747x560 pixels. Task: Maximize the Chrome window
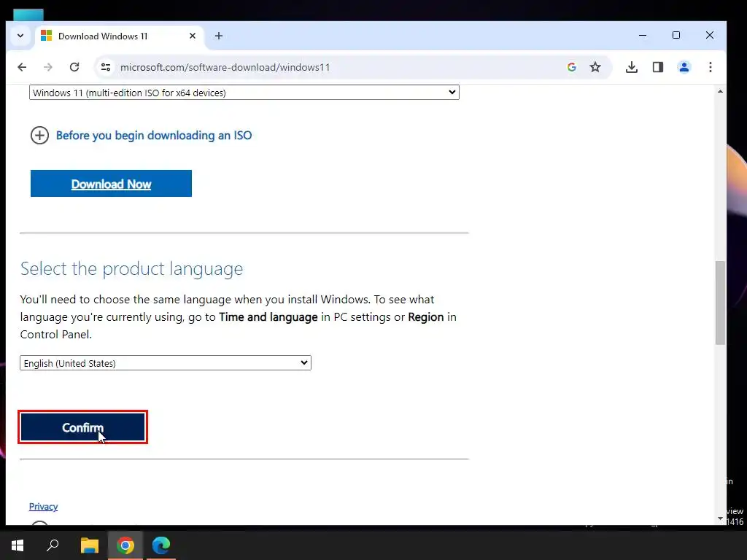coord(676,35)
